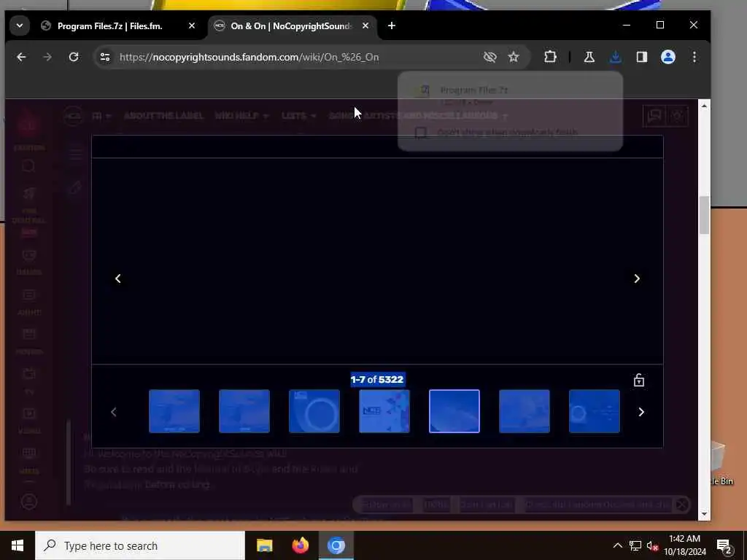The height and width of the screenshot is (560, 747).
Task: Show the next image in the lightbox
Action: click(637, 279)
